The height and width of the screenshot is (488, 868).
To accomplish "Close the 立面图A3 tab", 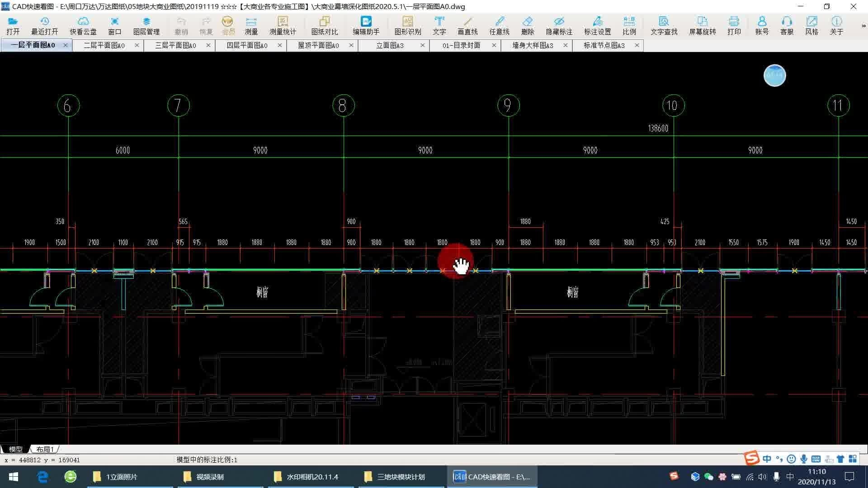I will pos(422,45).
